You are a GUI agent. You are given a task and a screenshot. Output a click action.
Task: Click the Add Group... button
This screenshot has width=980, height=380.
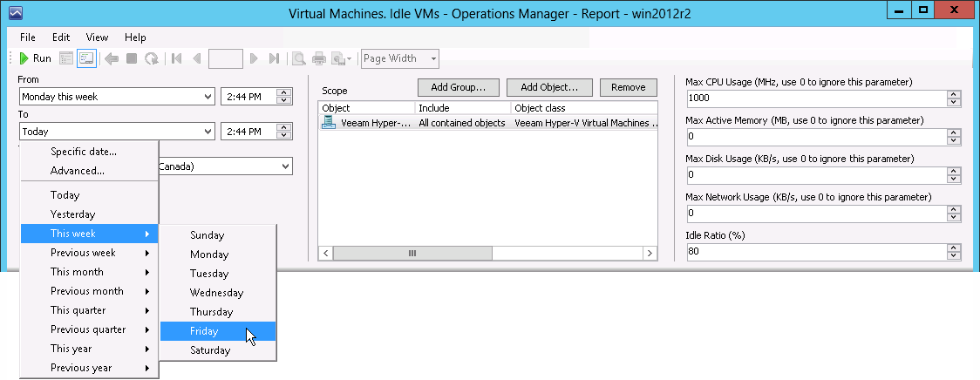[459, 87]
